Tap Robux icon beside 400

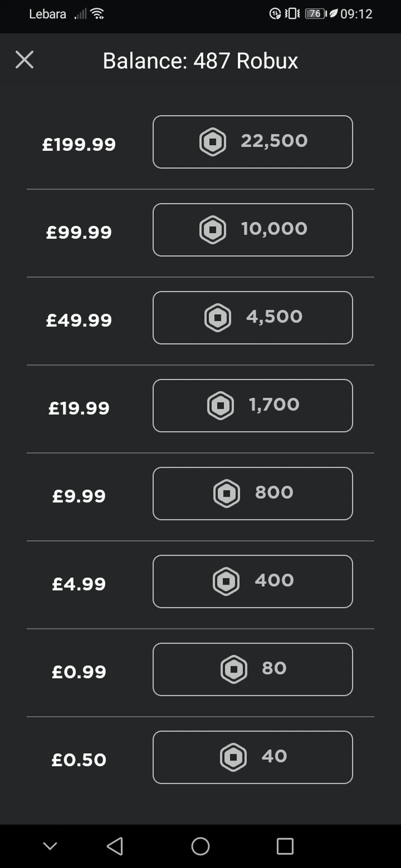click(x=226, y=581)
